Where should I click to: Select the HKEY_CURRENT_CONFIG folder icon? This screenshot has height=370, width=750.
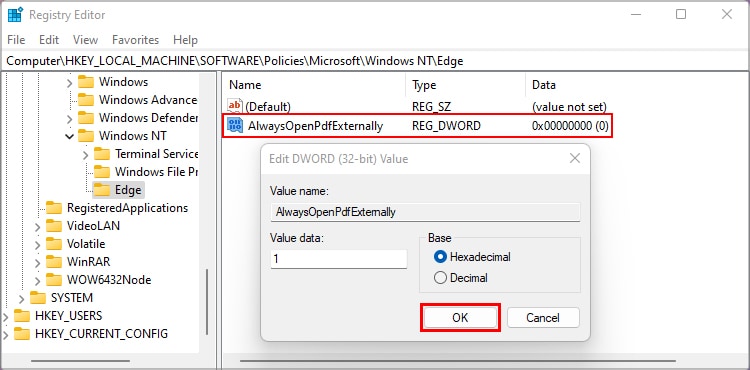pyautogui.click(x=22, y=334)
